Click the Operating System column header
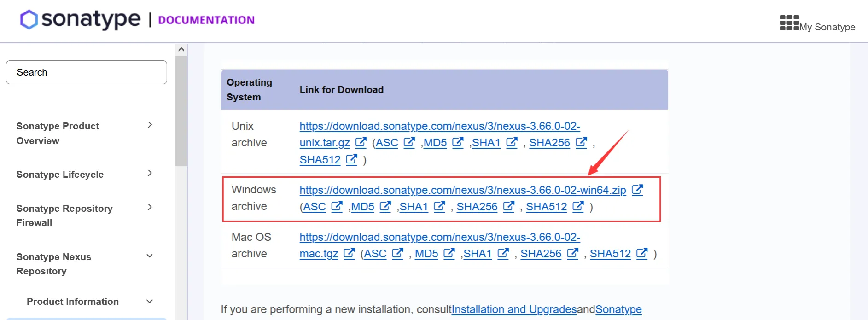The width and height of the screenshot is (868, 320). pyautogui.click(x=249, y=90)
